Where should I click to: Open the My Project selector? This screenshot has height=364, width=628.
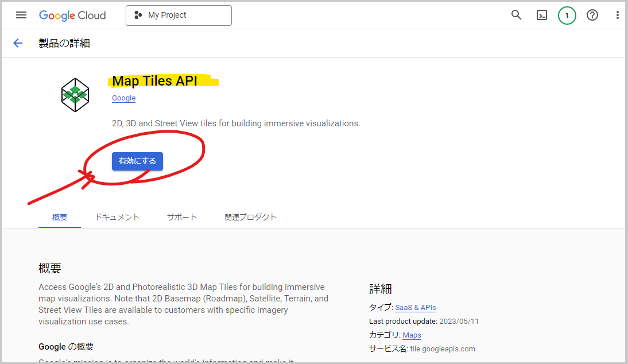tap(179, 16)
